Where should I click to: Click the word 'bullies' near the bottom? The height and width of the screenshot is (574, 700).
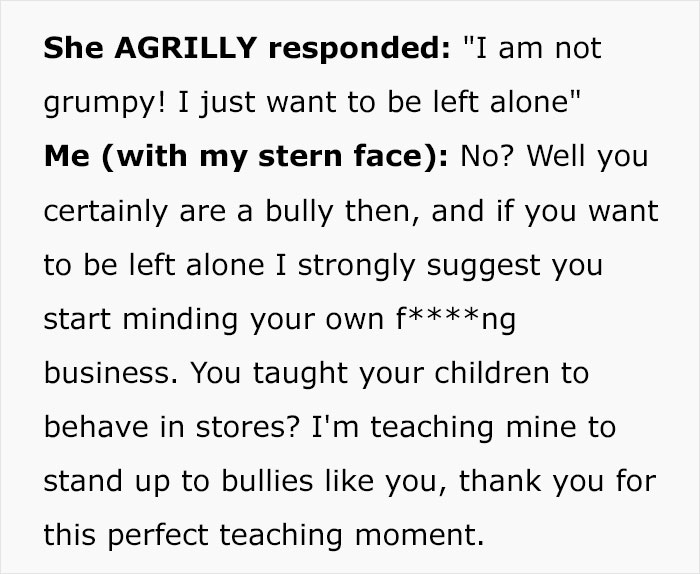(x=267, y=481)
